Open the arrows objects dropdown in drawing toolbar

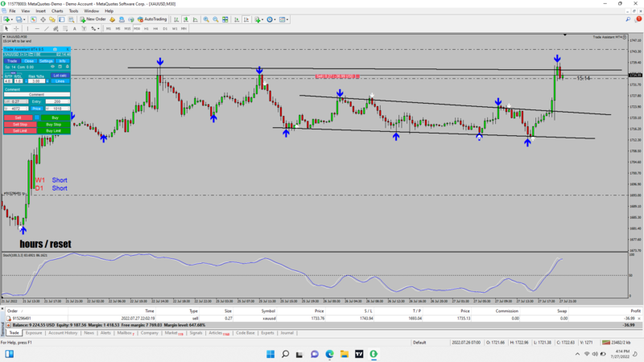click(98, 29)
